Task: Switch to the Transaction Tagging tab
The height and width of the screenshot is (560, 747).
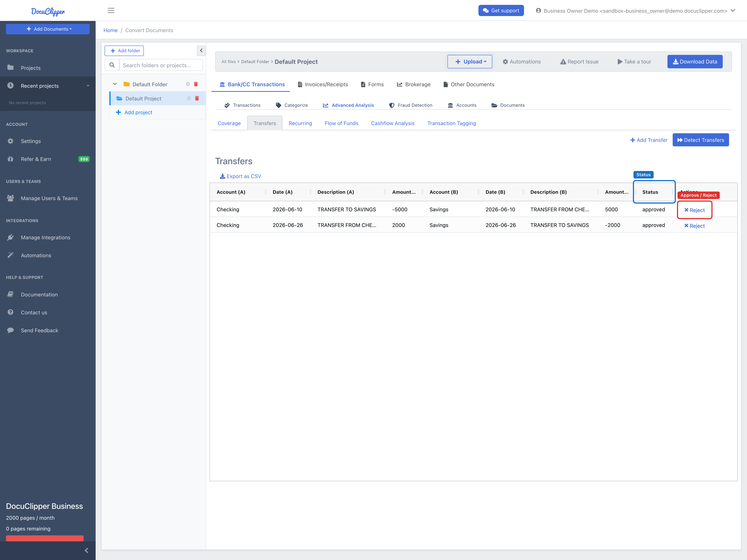Action: click(452, 123)
